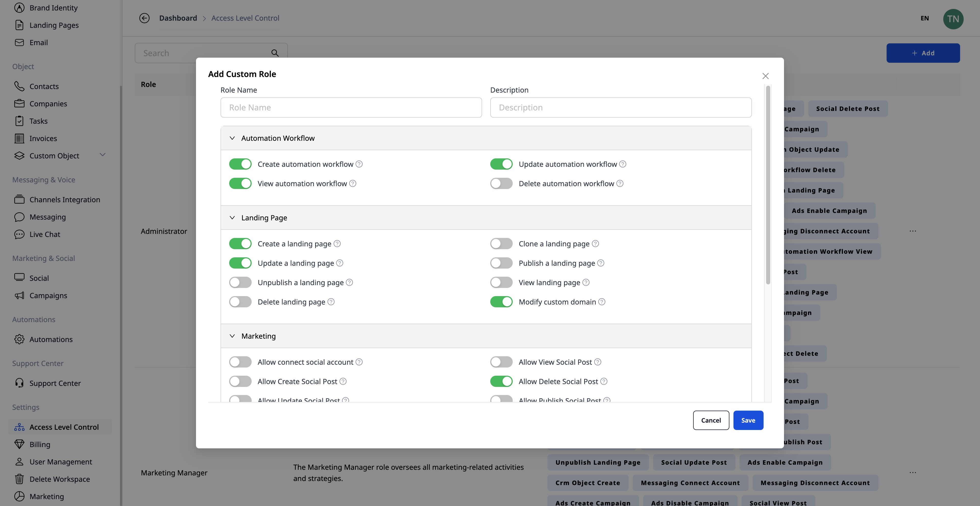Click help icon beside Modify custom domain
Screen dimensions: 980x506
(602, 302)
